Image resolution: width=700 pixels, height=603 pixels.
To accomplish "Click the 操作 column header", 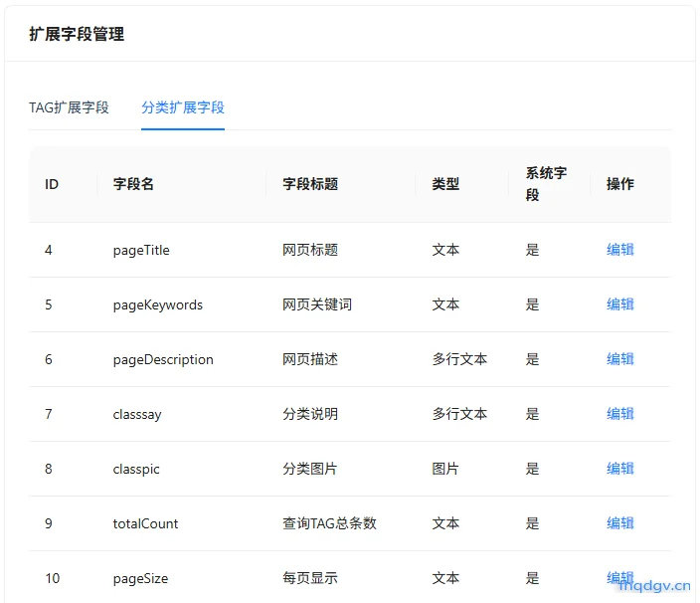I will 620,184.
